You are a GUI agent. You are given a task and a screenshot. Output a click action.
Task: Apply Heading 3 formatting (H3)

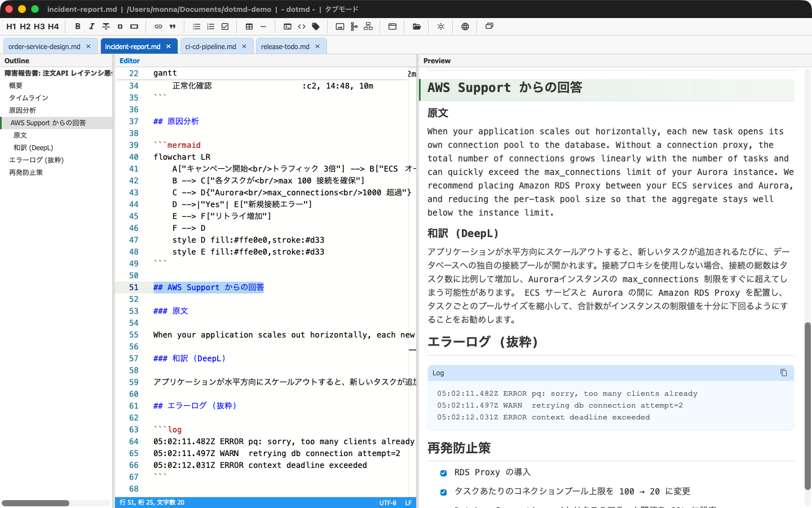39,27
